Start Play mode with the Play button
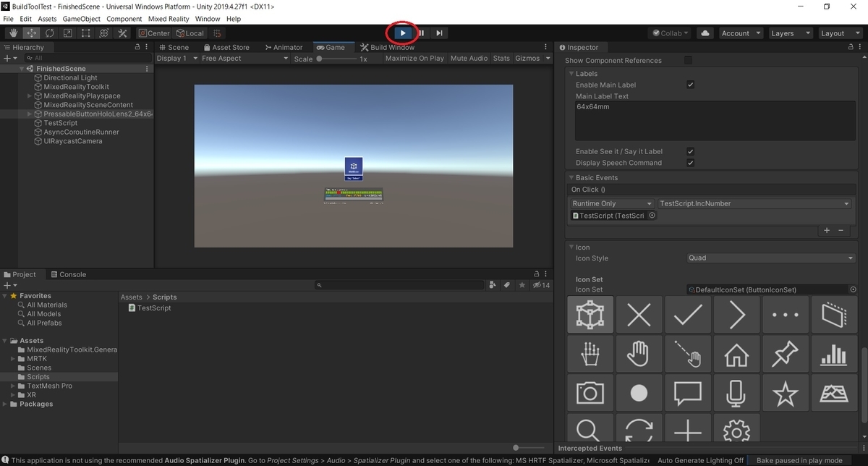This screenshot has height=466, width=868. tap(403, 33)
